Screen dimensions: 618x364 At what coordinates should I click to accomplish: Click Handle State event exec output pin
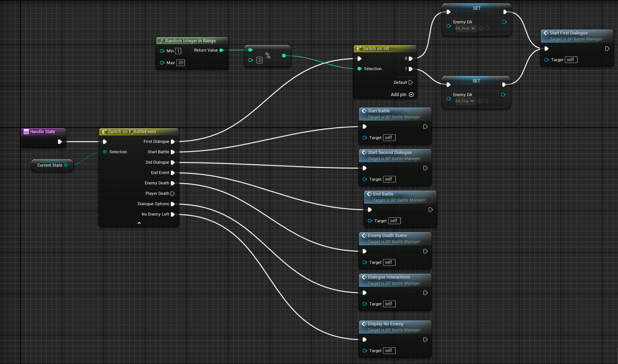point(60,142)
